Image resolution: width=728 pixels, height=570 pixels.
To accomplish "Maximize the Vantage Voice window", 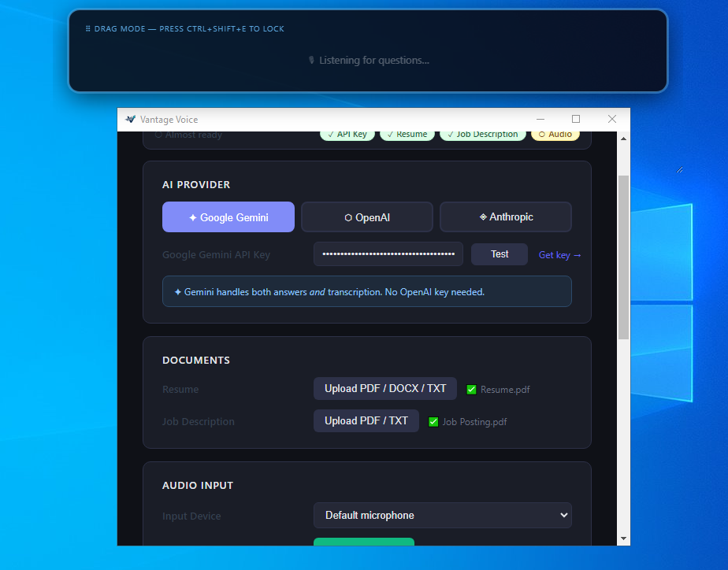I will pyautogui.click(x=576, y=119).
